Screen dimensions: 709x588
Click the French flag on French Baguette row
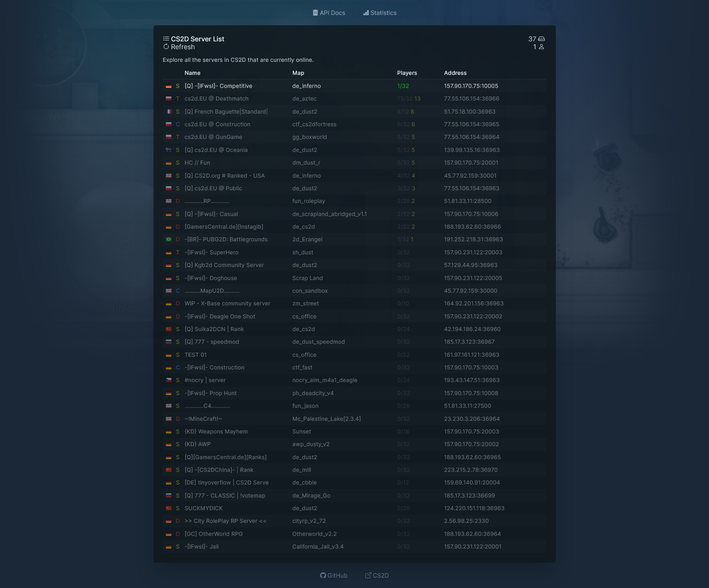tap(168, 112)
